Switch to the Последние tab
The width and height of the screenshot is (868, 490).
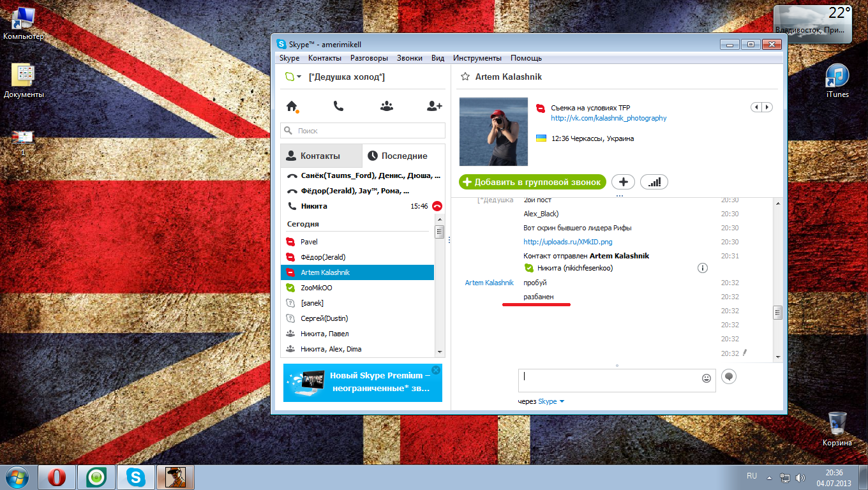pyautogui.click(x=403, y=156)
